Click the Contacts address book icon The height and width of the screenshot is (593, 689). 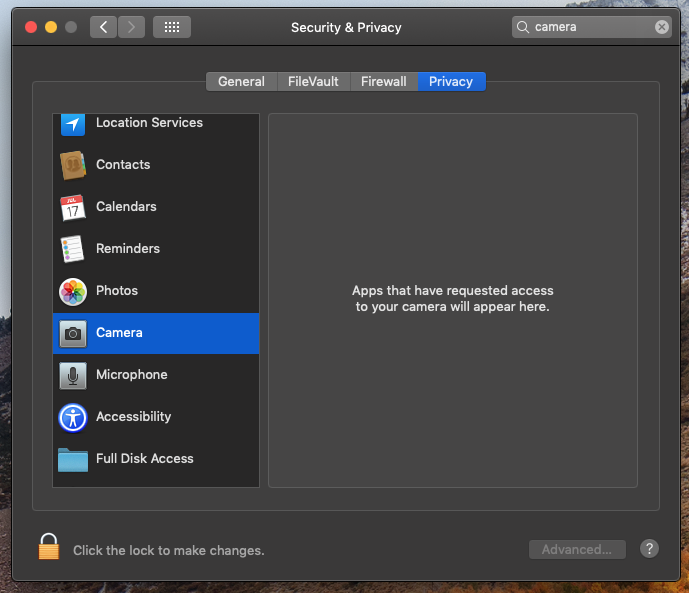[73, 165]
